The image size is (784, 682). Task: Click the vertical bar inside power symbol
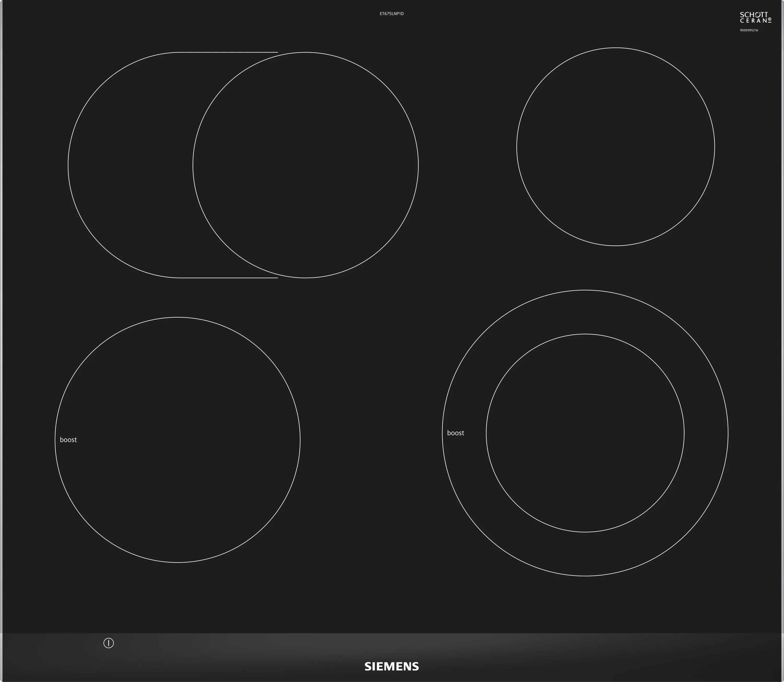point(108,643)
